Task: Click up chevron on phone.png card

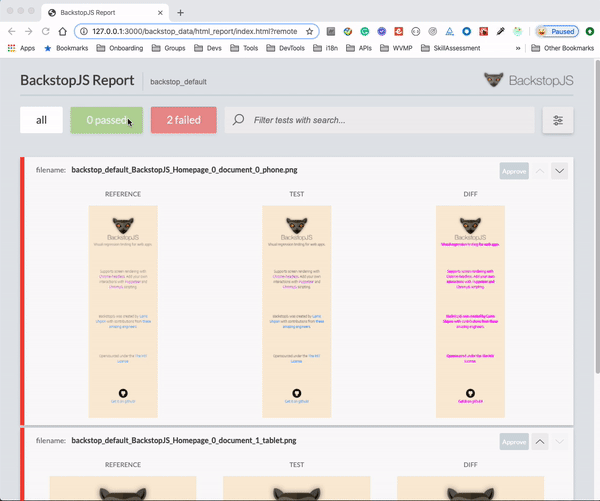Action: click(540, 171)
